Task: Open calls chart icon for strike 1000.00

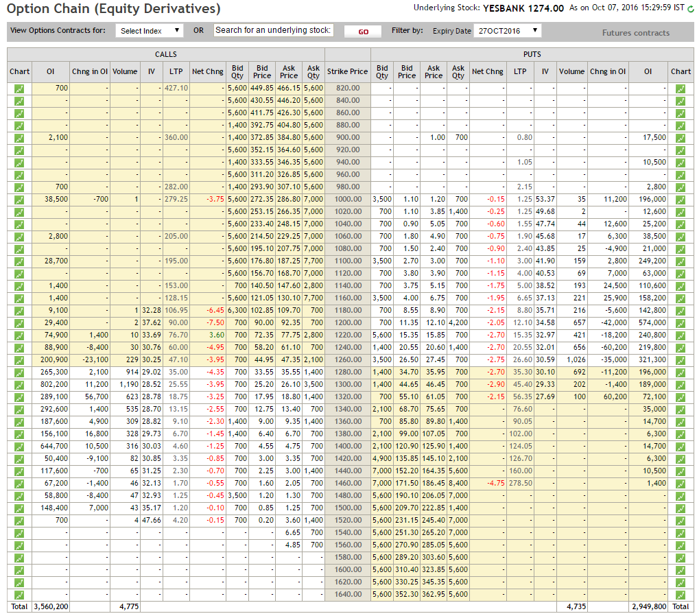Action: pyautogui.click(x=19, y=200)
